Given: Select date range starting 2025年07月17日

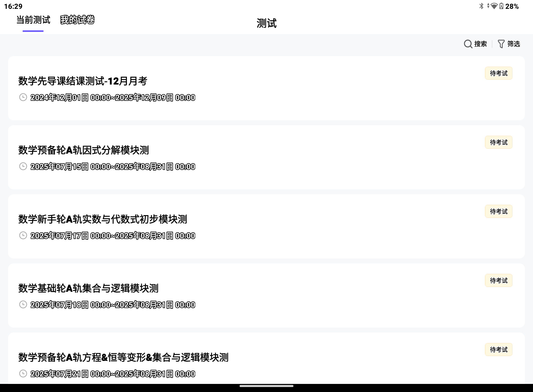Looking at the screenshot, I should (x=113, y=236).
